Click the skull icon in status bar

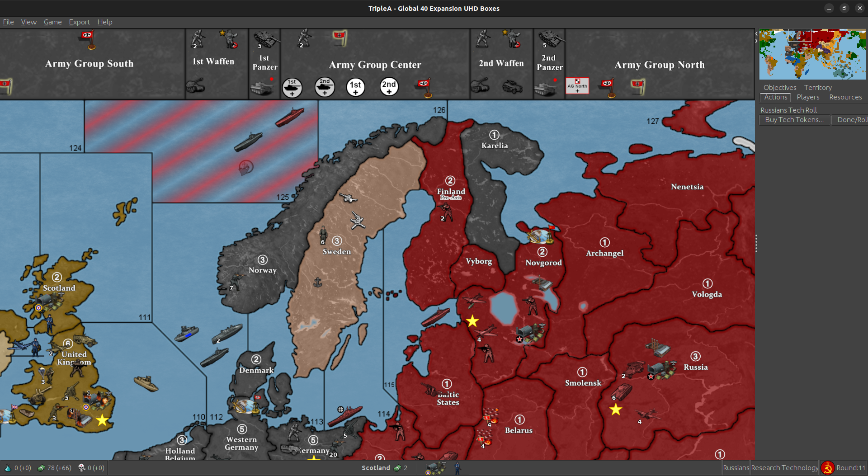click(82, 468)
